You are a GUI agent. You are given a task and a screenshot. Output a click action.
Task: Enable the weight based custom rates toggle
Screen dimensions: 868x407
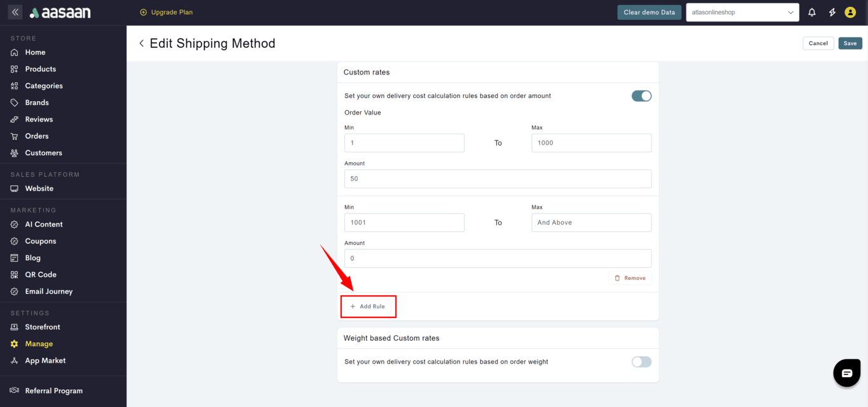click(x=641, y=362)
